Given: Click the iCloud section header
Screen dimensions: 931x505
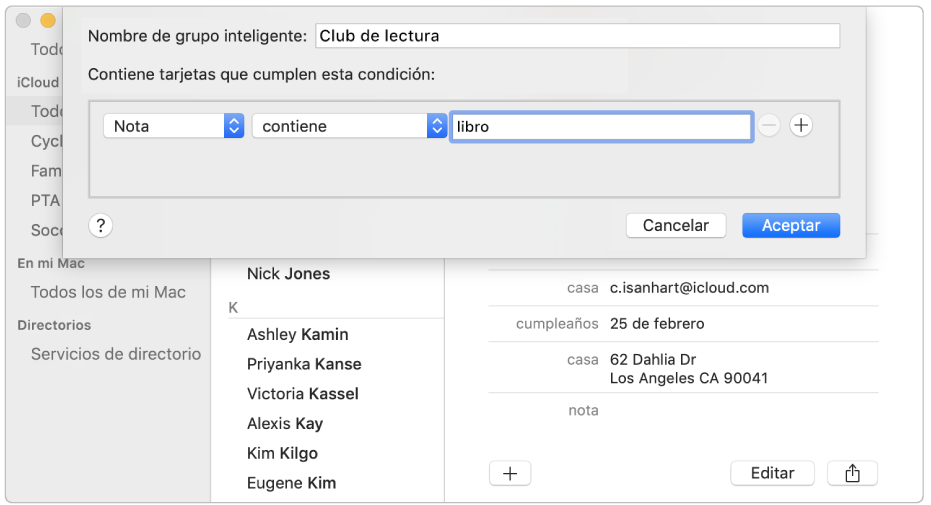Looking at the screenshot, I should [38, 82].
